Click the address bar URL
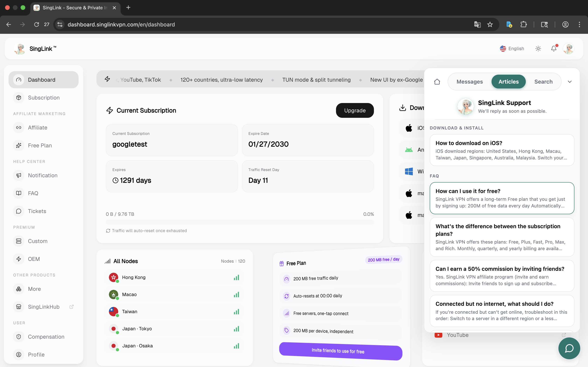The image size is (588, 367). pyautogui.click(x=121, y=24)
